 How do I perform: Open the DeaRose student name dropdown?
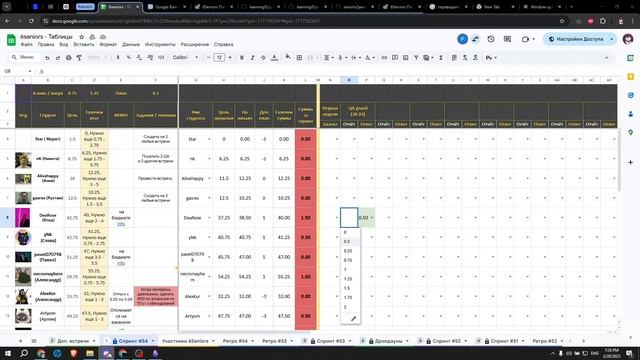pyautogui.click(x=209, y=218)
